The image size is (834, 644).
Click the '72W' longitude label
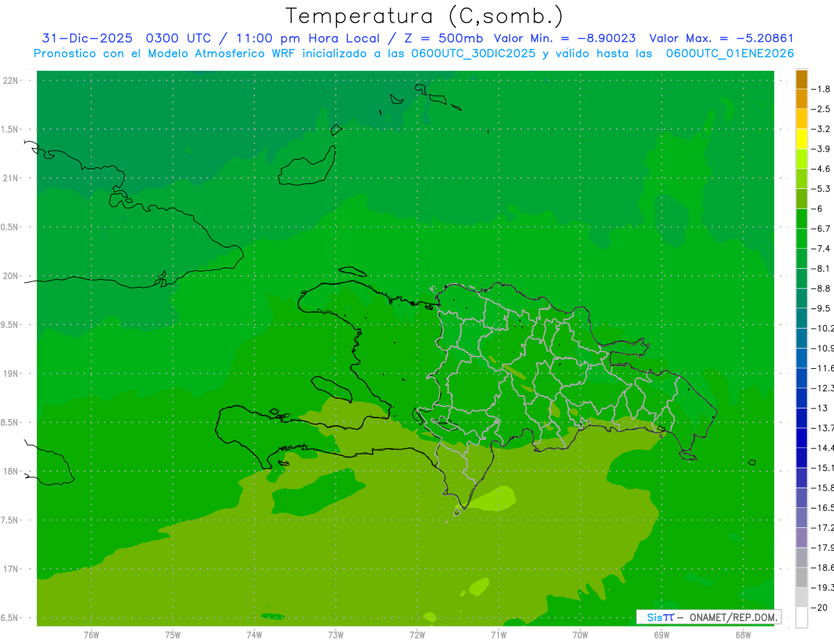[x=417, y=634]
